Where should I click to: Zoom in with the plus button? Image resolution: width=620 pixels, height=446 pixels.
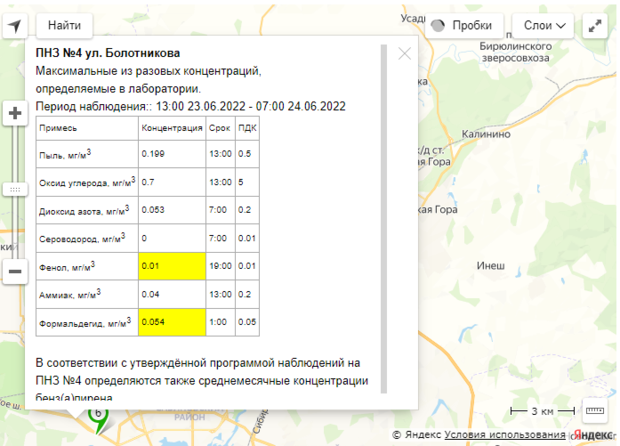coord(15,113)
